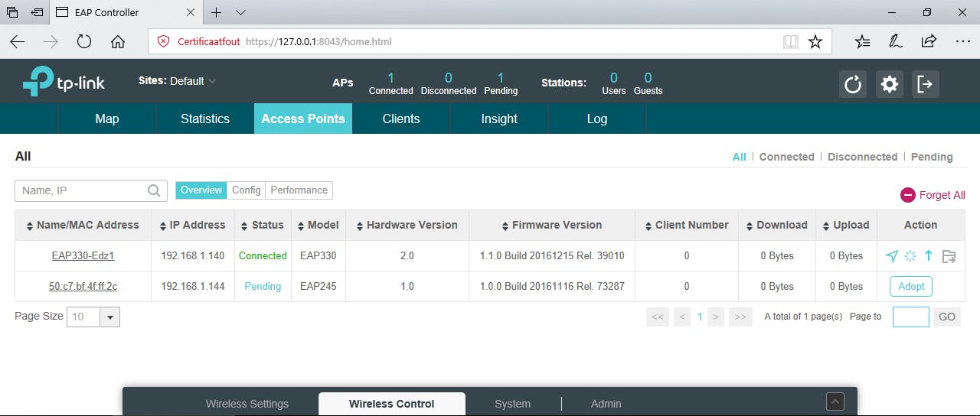The width and height of the screenshot is (980, 416).
Task: Filter list by All
Action: click(x=739, y=157)
